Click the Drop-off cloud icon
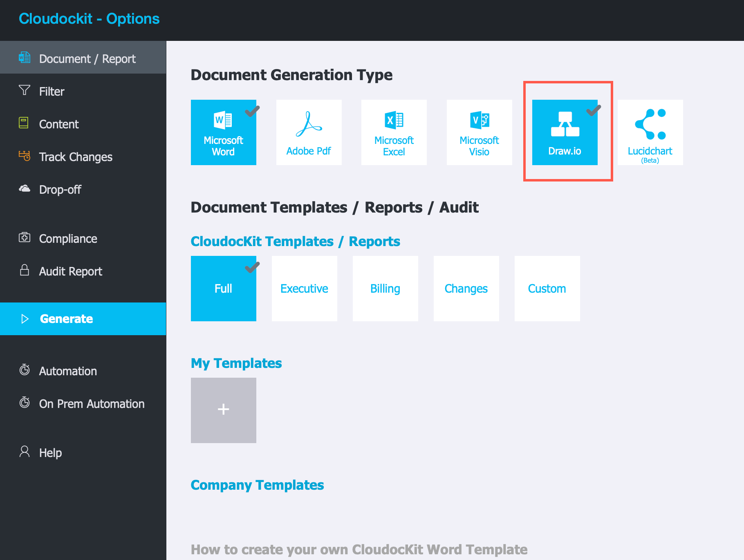 pyautogui.click(x=25, y=188)
